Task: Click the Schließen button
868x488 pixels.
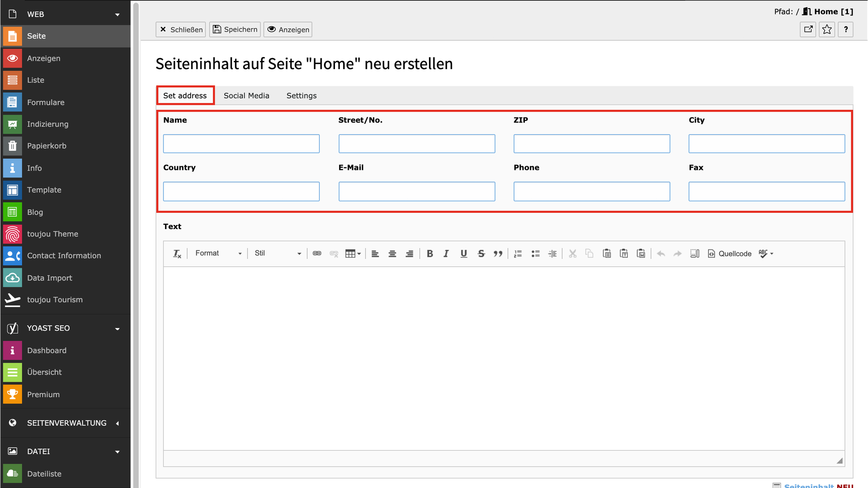Action: pos(181,29)
